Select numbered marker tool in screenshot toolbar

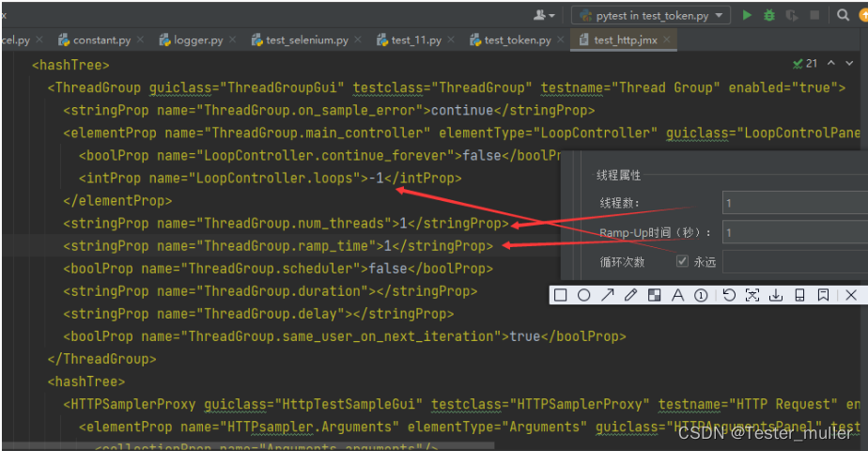(x=701, y=296)
